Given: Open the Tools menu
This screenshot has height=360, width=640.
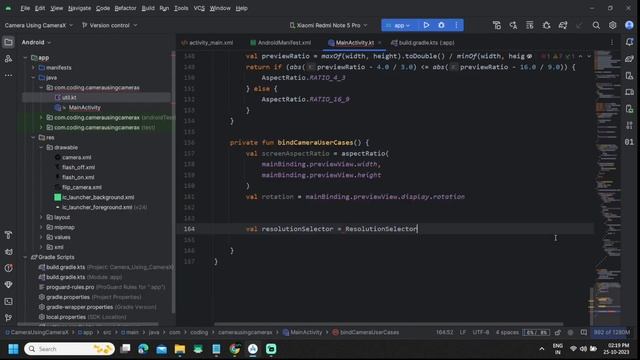Looking at the screenshot, I should point(181,8).
